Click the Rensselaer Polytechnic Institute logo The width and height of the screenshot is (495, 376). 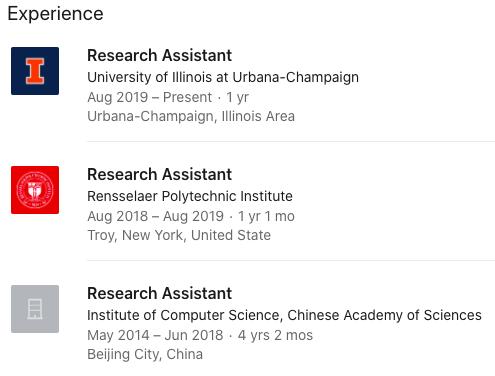(x=35, y=190)
